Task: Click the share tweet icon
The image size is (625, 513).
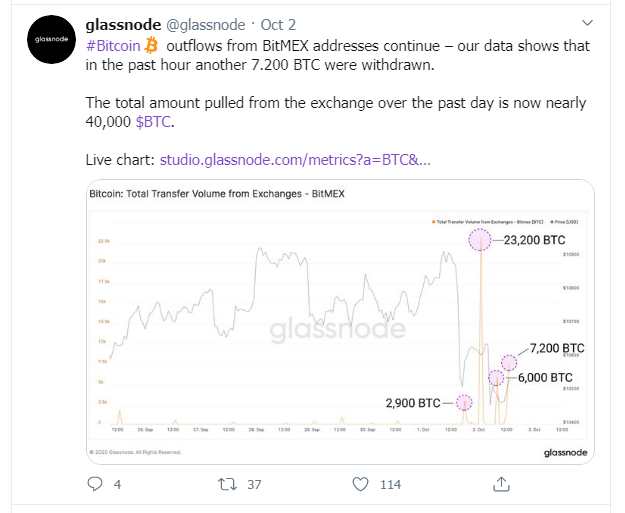Action: click(x=500, y=484)
